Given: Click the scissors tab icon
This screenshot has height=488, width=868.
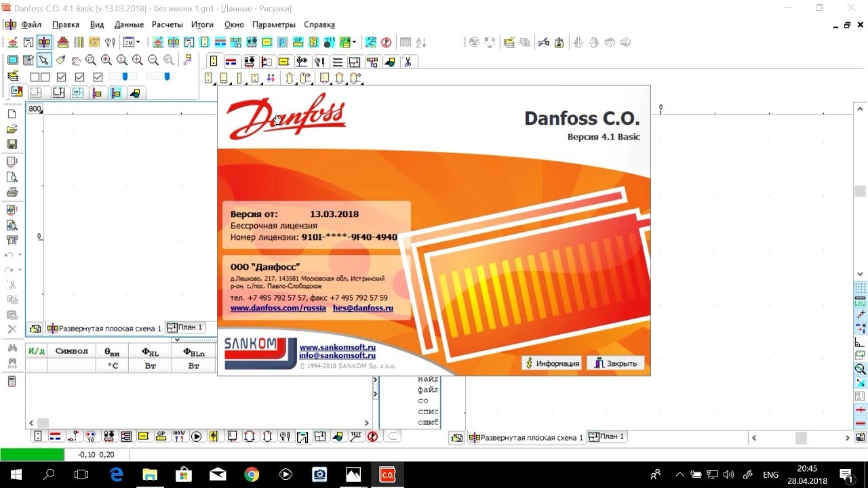Looking at the screenshot, I should pos(408,62).
